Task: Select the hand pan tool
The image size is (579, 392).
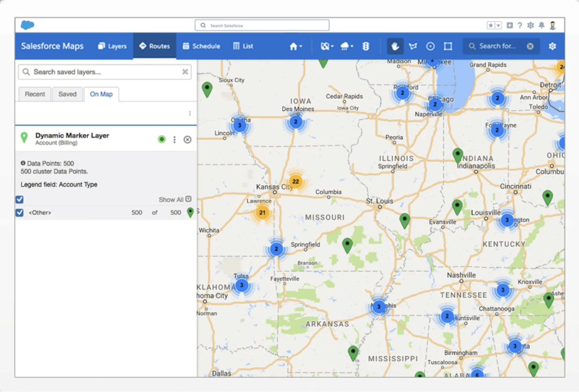Action: [x=395, y=46]
